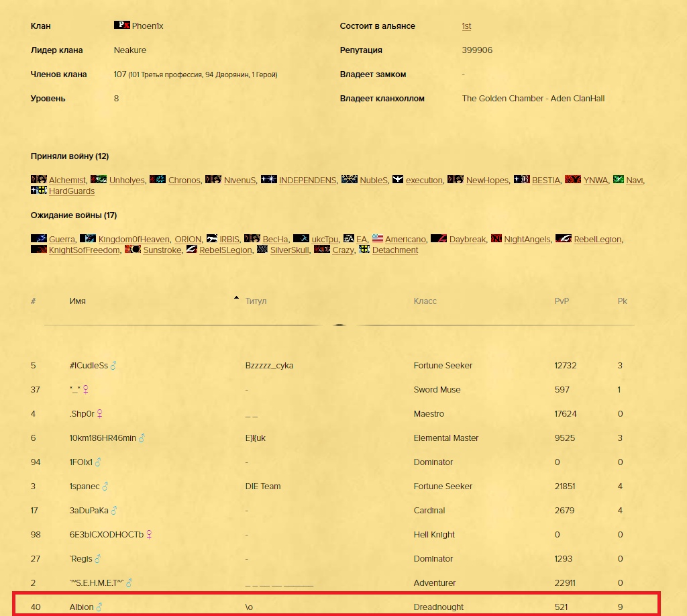Click the YNWA red crest icon
Viewport: 687px width, 616px height.
pos(572,180)
